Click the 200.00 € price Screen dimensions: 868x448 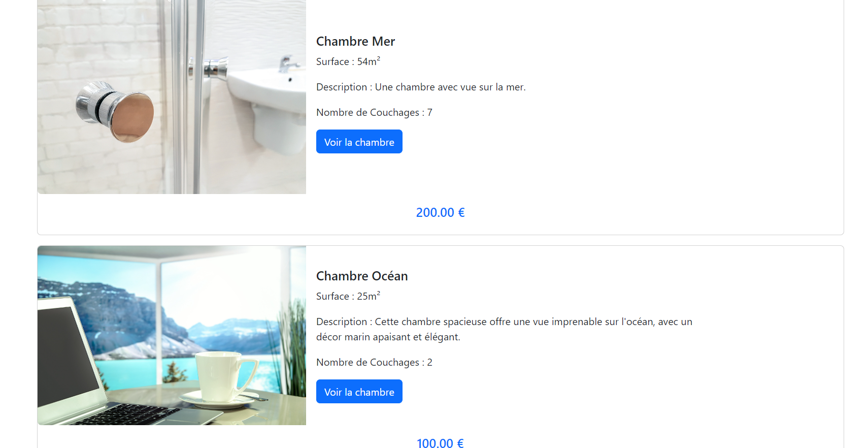coord(440,212)
